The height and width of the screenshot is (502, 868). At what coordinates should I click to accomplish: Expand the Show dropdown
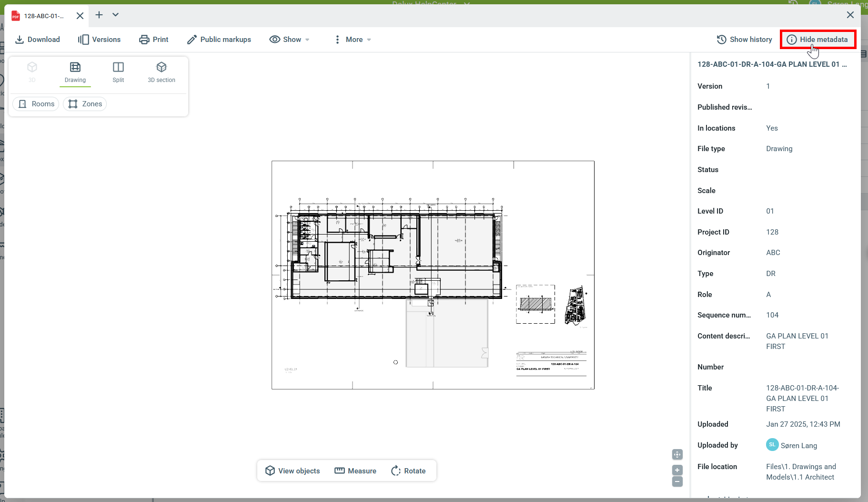pyautogui.click(x=289, y=40)
